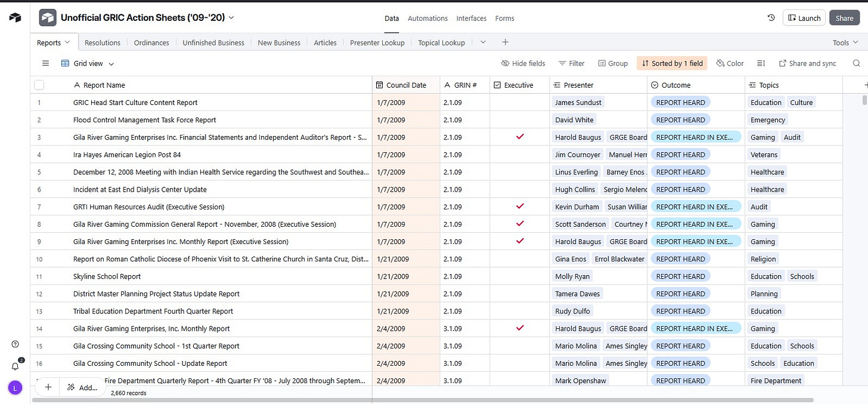This screenshot has width=868, height=404.
Task: Click the Add... button at bottom
Action: click(82, 387)
